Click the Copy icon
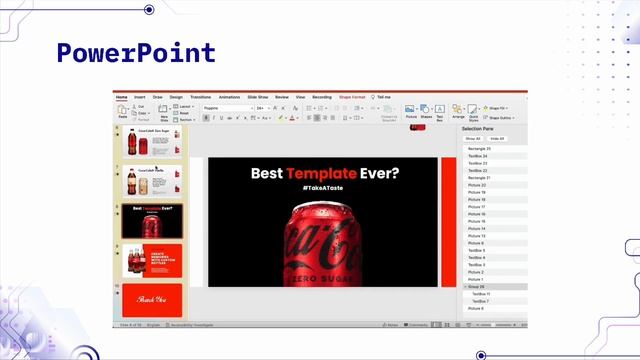640x360 pixels. coord(134,113)
